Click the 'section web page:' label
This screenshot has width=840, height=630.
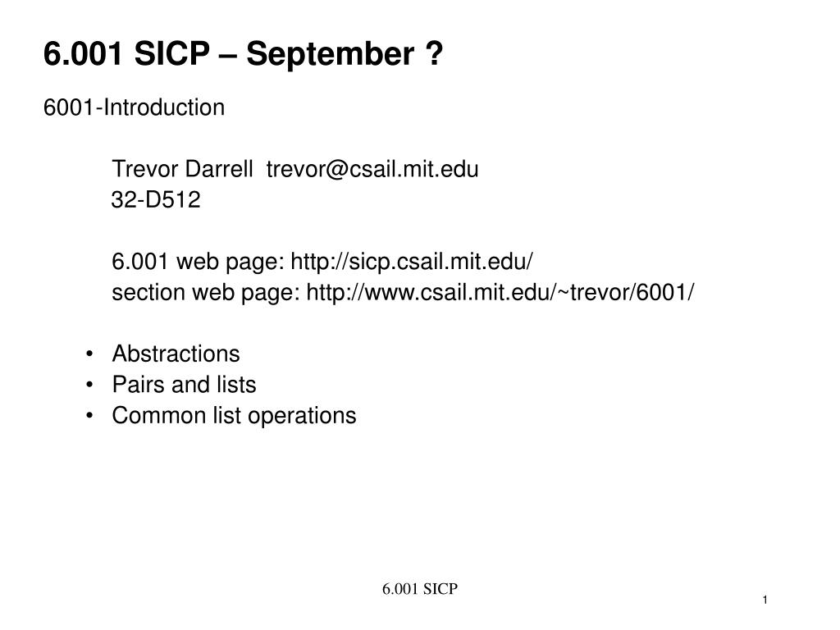pyautogui.click(x=206, y=293)
